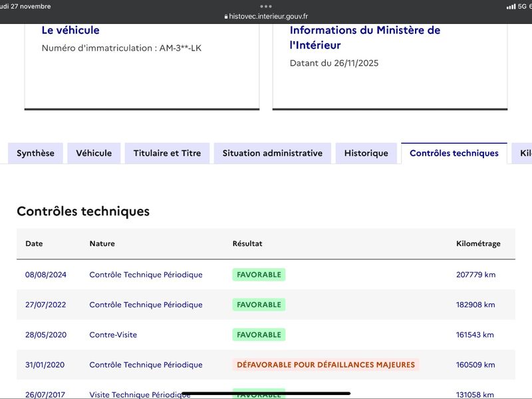532x399 pixels.
Task: Select the Contrôles techniques tab
Action: [454, 153]
